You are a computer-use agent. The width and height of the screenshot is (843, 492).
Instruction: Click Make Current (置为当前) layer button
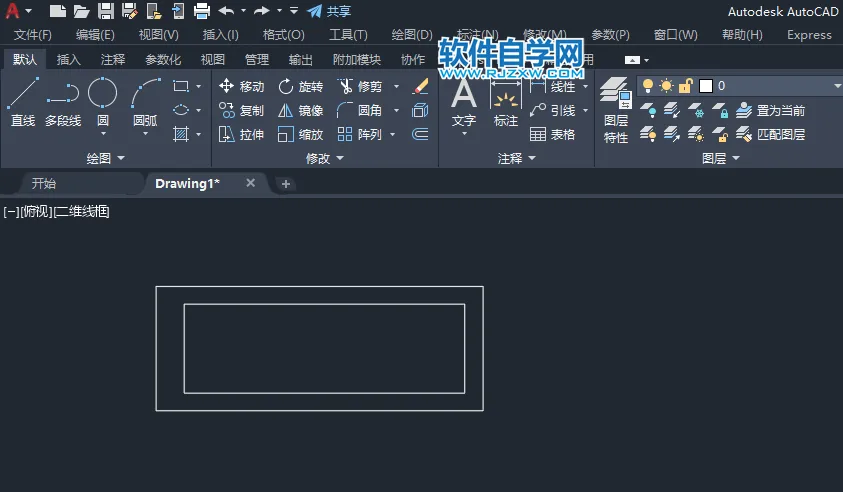(770, 110)
